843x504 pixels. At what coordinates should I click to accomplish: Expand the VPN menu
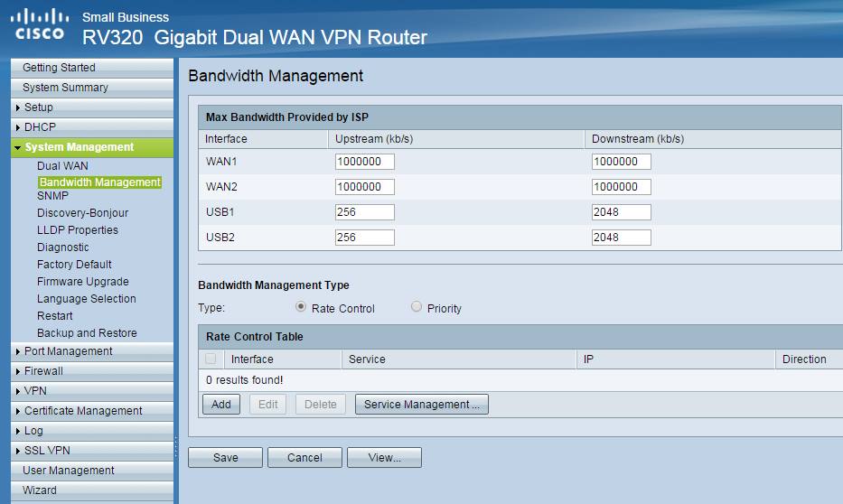pos(92,391)
